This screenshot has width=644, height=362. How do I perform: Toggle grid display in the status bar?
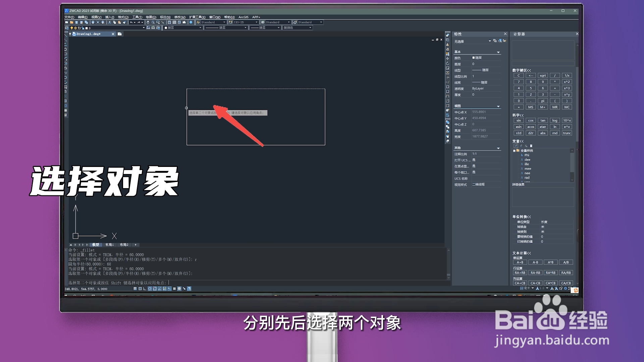[x=140, y=289]
